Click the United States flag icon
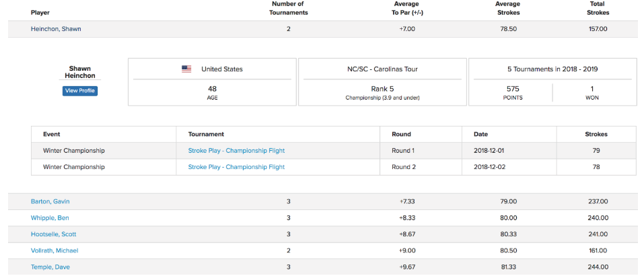This screenshot has width=644, height=276. [x=186, y=69]
